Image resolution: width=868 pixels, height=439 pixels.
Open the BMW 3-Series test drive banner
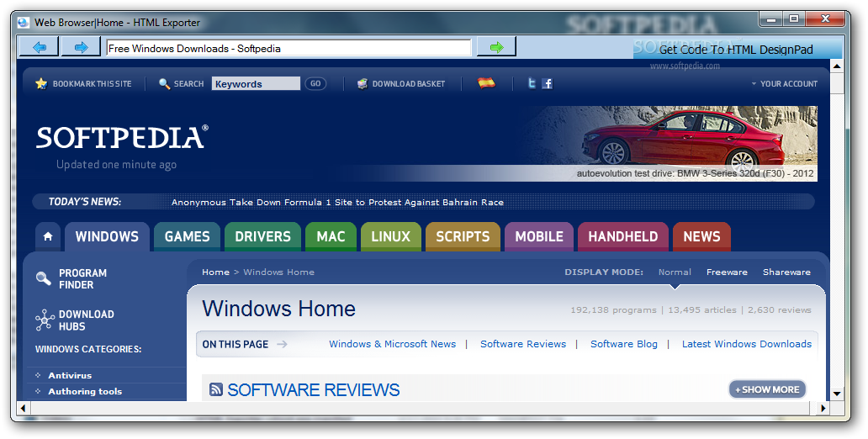point(670,143)
